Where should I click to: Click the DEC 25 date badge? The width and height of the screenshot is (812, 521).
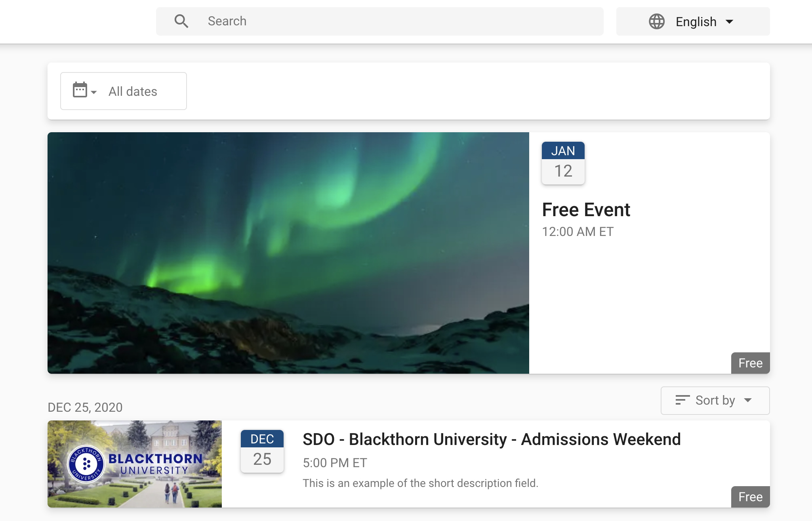[x=262, y=451]
